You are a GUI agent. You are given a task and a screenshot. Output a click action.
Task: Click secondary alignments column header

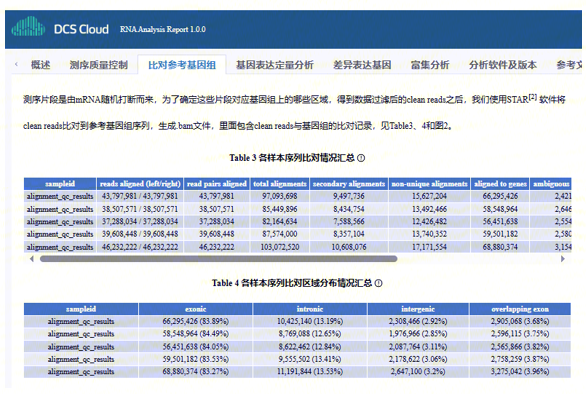click(349, 184)
